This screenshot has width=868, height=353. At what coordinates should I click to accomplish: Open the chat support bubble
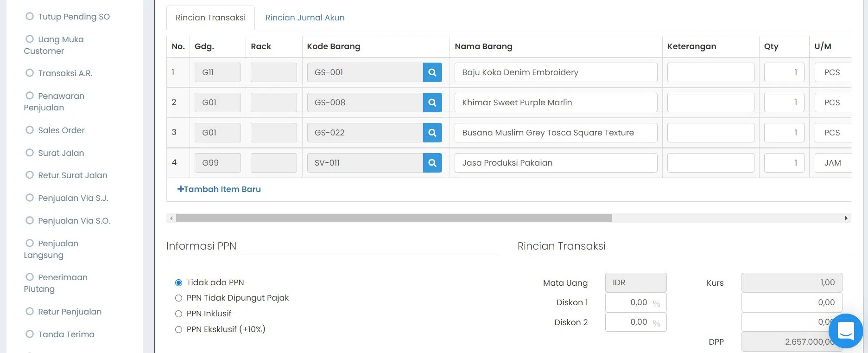pos(845,331)
